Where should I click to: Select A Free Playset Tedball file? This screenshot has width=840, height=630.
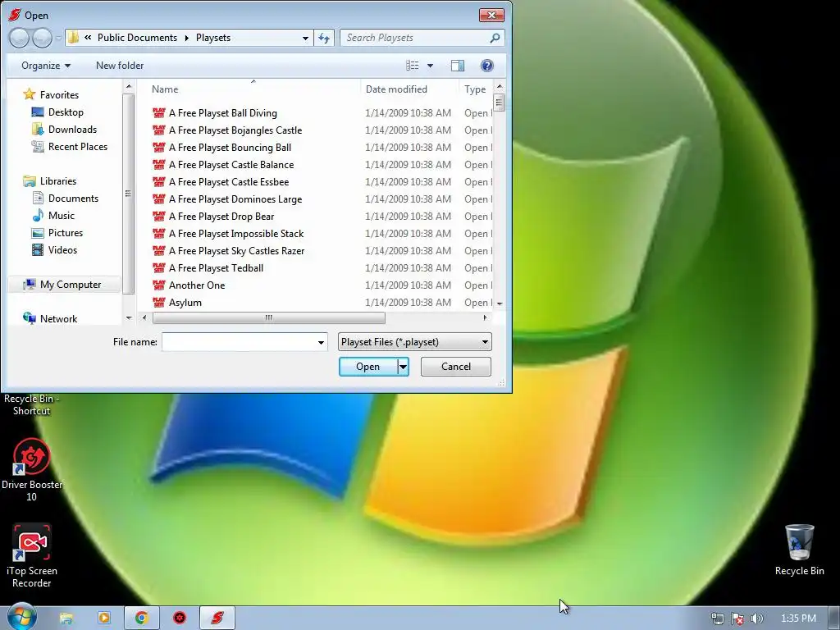coord(208,268)
